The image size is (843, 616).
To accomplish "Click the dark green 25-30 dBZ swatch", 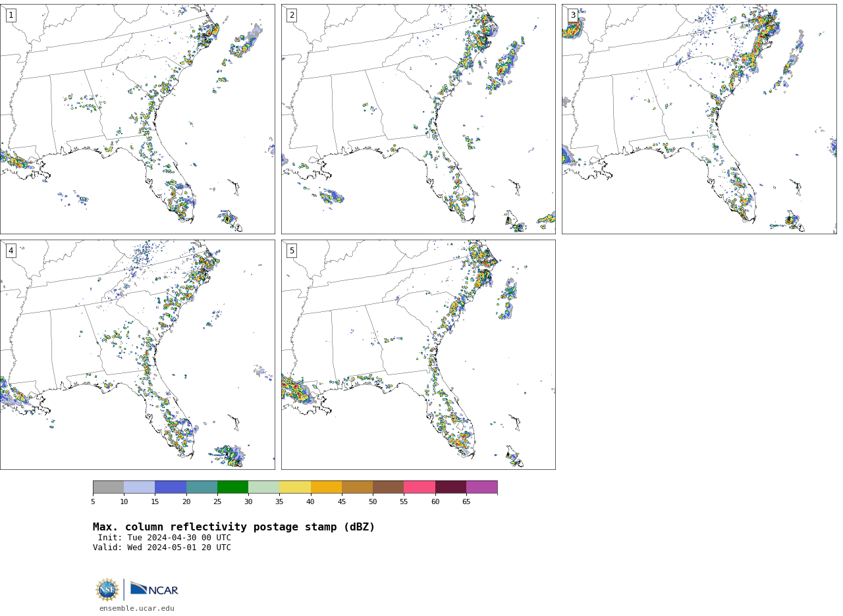I will [232, 487].
